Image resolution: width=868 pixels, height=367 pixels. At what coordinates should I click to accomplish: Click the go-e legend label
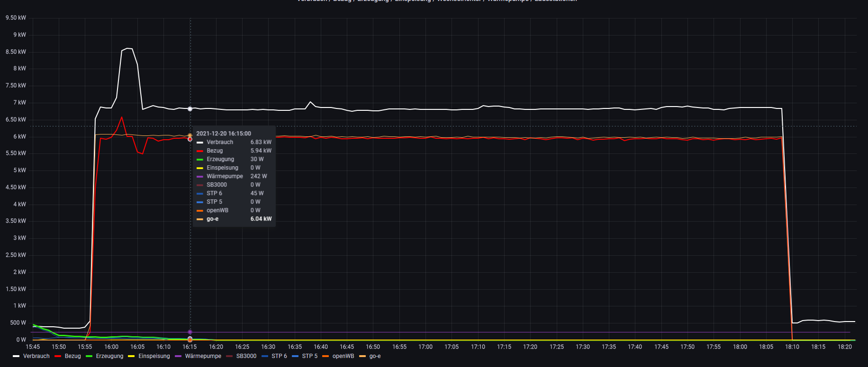375,356
